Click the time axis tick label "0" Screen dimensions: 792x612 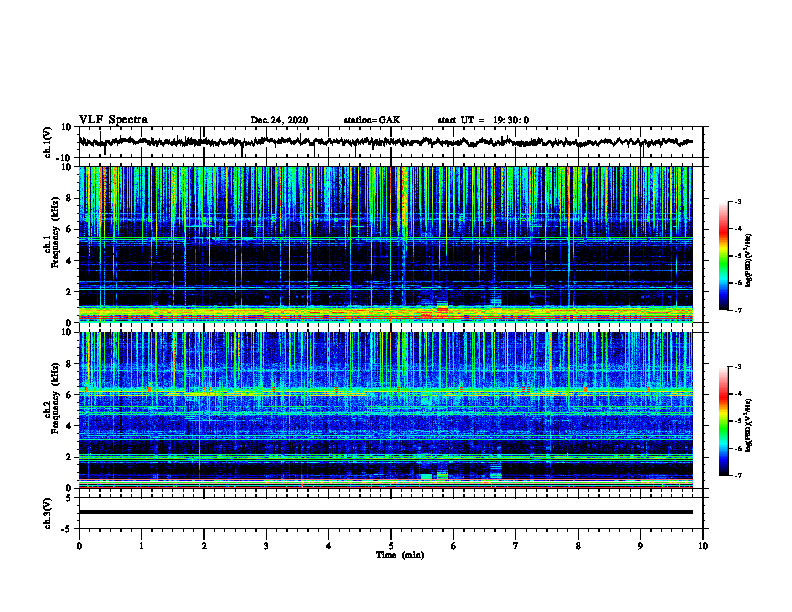pos(79,546)
